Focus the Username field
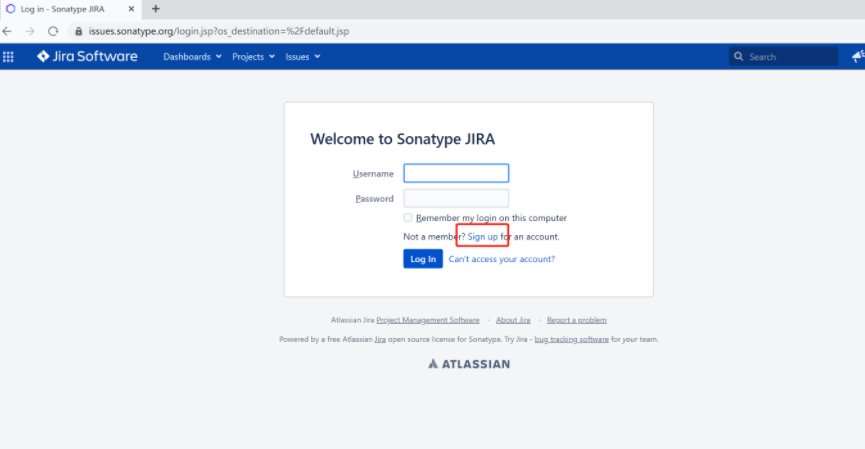The width and height of the screenshot is (865, 449). point(456,173)
